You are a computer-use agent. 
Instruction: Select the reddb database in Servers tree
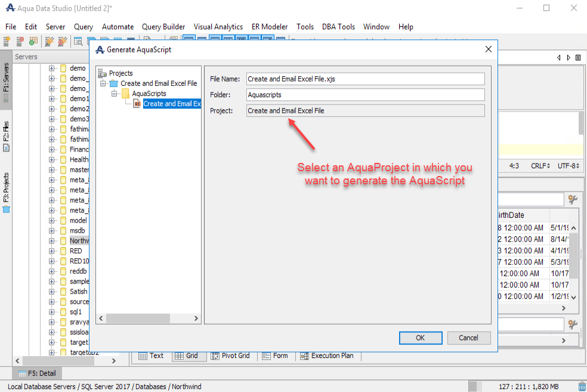coord(78,271)
